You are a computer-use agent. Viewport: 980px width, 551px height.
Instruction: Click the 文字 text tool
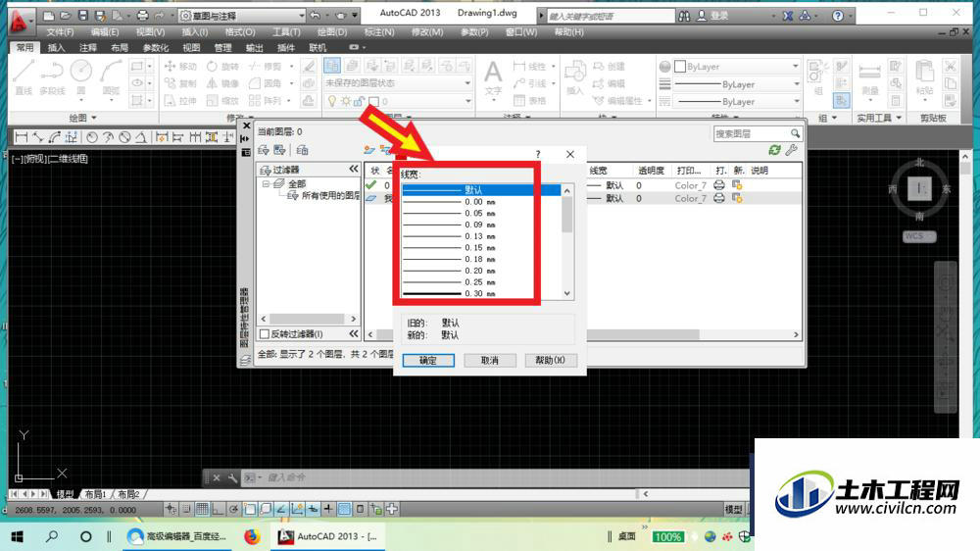coord(493,78)
